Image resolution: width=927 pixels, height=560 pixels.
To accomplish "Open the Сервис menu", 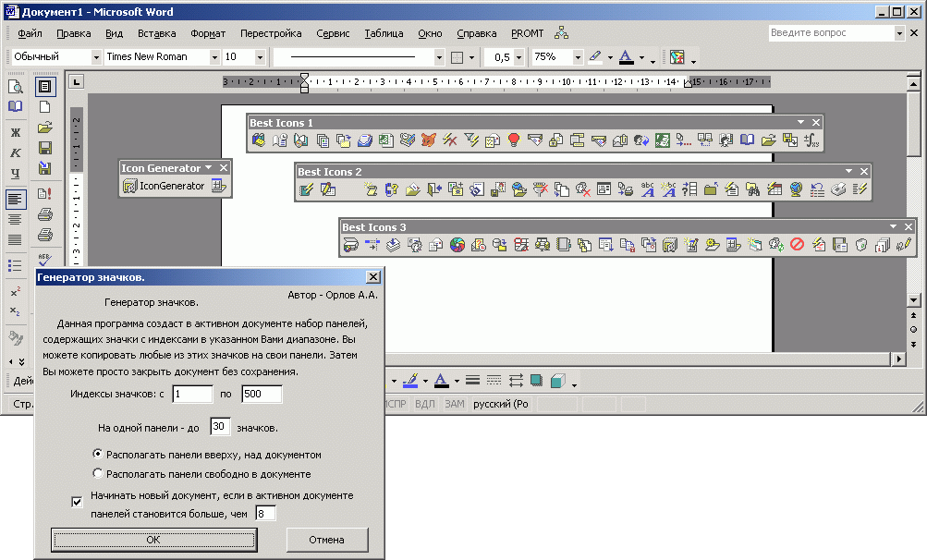I will click(x=333, y=33).
